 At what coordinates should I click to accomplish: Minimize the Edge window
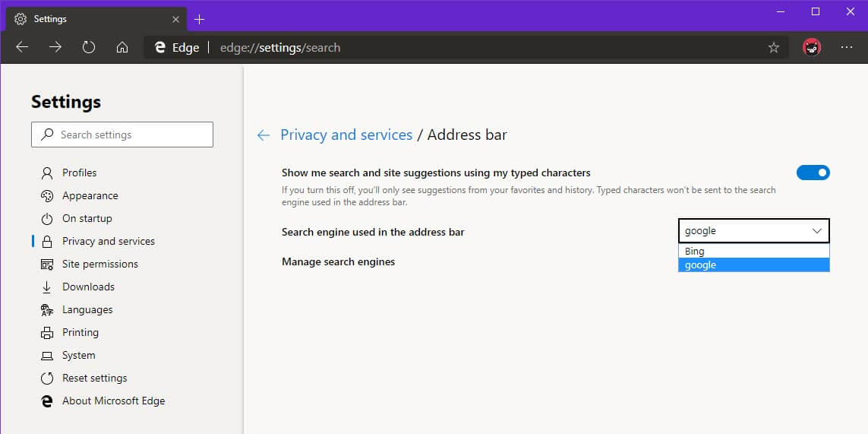781,11
